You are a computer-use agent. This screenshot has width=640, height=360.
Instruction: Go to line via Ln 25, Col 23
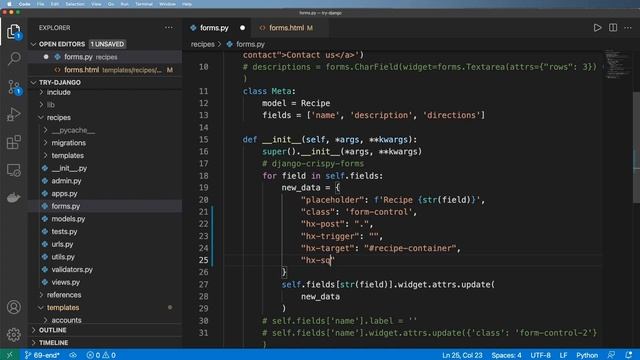click(462, 355)
